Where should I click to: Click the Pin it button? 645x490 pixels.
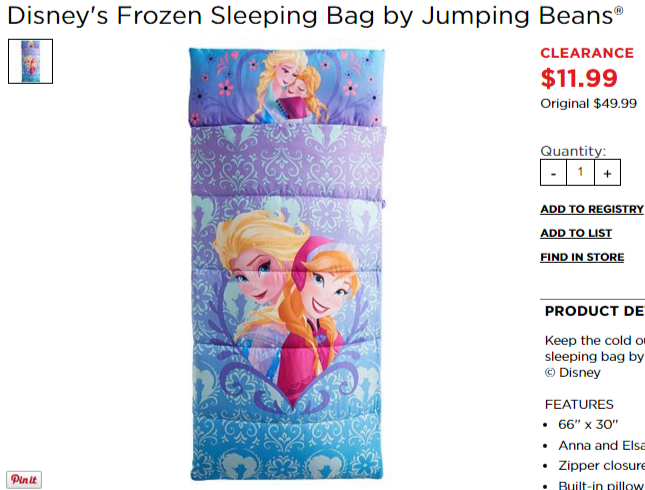(24, 480)
